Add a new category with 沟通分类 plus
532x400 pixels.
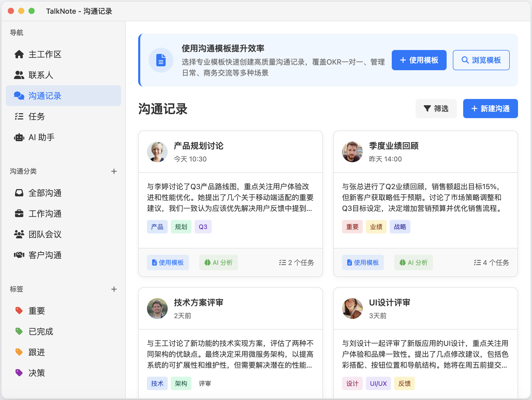coord(114,171)
